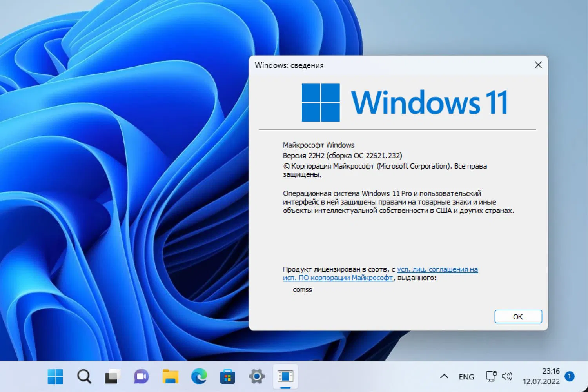This screenshot has height=392, width=588.
Task: Select the active About Windows taskbar icon
Action: 285,376
